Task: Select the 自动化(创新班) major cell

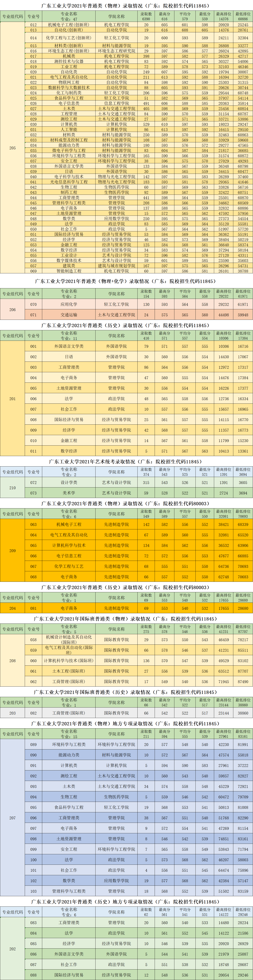Action: click(69, 30)
